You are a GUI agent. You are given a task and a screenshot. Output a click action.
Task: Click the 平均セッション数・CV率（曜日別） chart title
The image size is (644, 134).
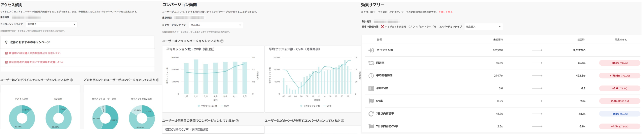(190, 49)
